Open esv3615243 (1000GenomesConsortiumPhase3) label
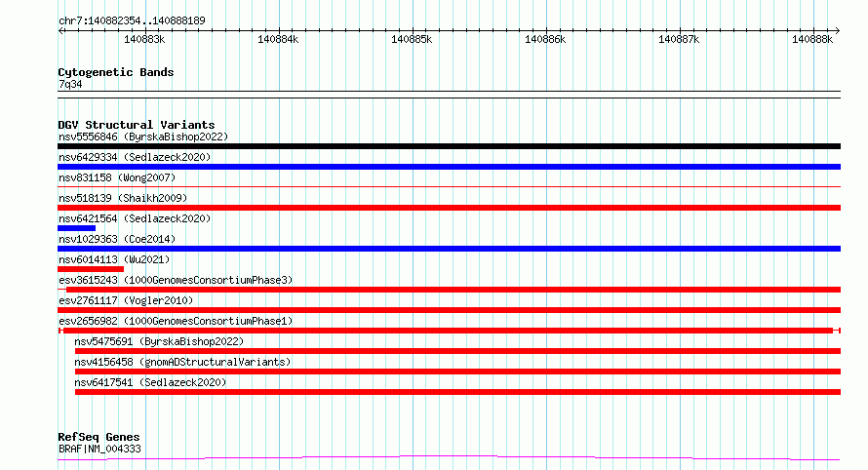Viewport: 868px width, 470px height. pos(176,280)
